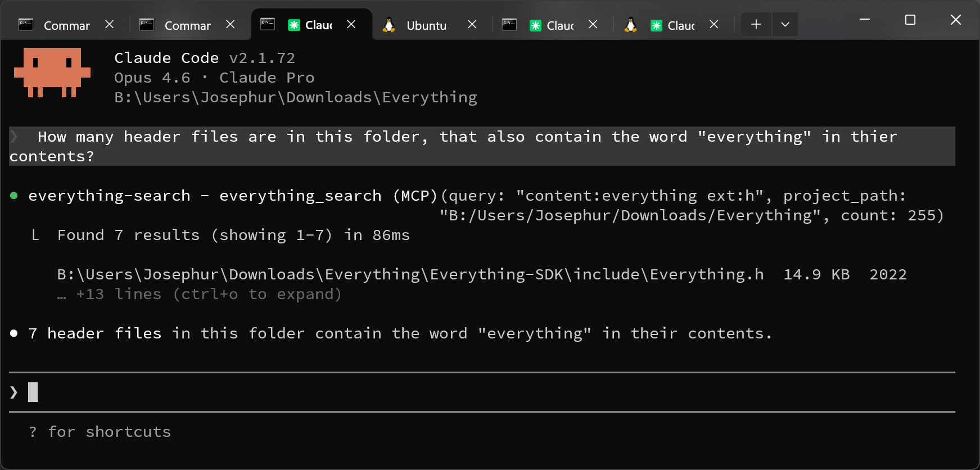Click the '7 header files in this folder' answer text

pos(400,333)
